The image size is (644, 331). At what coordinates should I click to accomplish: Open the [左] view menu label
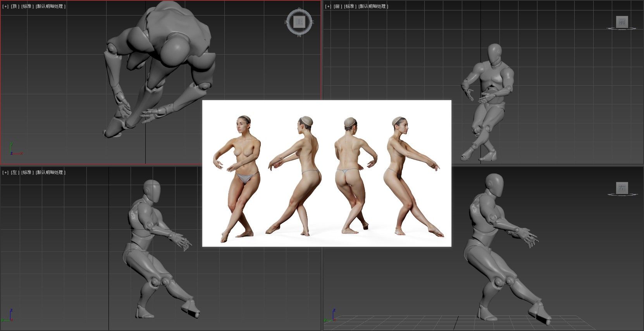point(15,172)
